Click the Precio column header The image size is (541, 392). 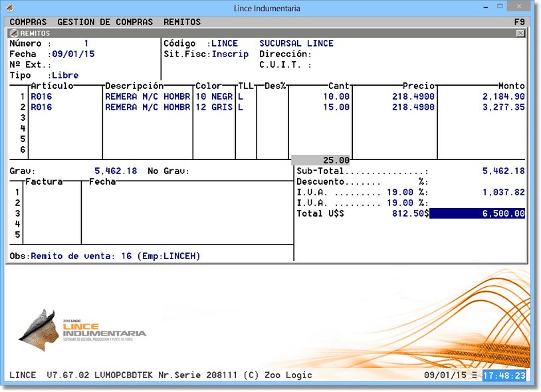pyautogui.click(x=419, y=86)
